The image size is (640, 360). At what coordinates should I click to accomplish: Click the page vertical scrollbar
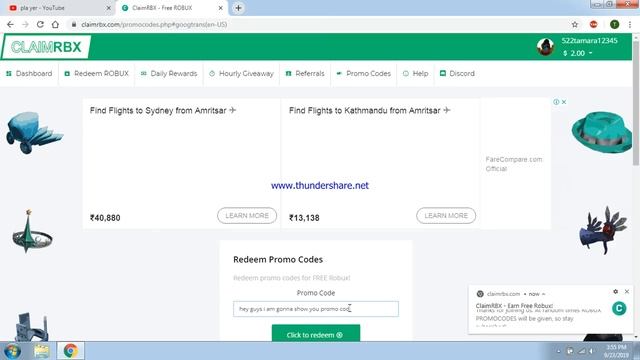coord(636,102)
